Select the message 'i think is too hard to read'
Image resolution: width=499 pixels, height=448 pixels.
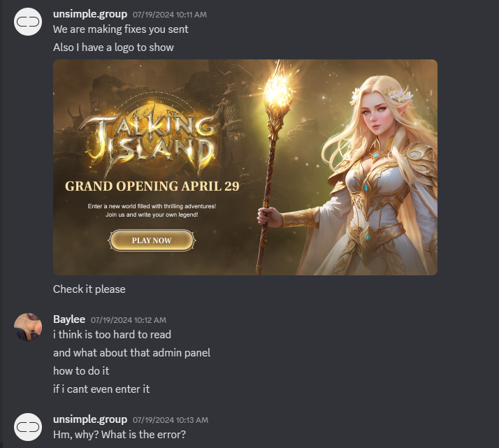click(112, 335)
